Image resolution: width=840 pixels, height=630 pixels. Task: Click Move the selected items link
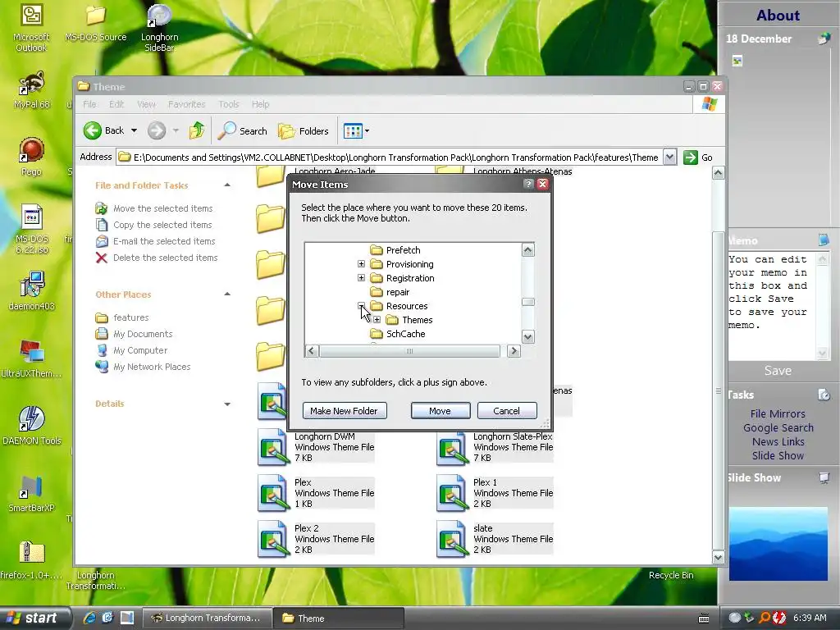163,208
